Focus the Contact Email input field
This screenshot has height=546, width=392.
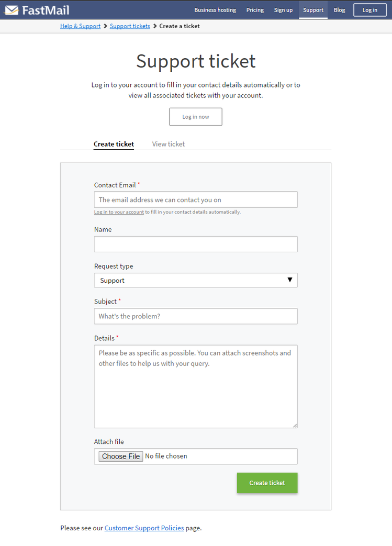coord(196,199)
